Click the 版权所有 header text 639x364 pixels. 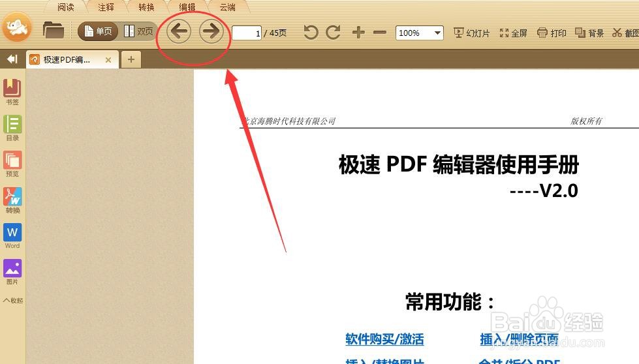[586, 121]
